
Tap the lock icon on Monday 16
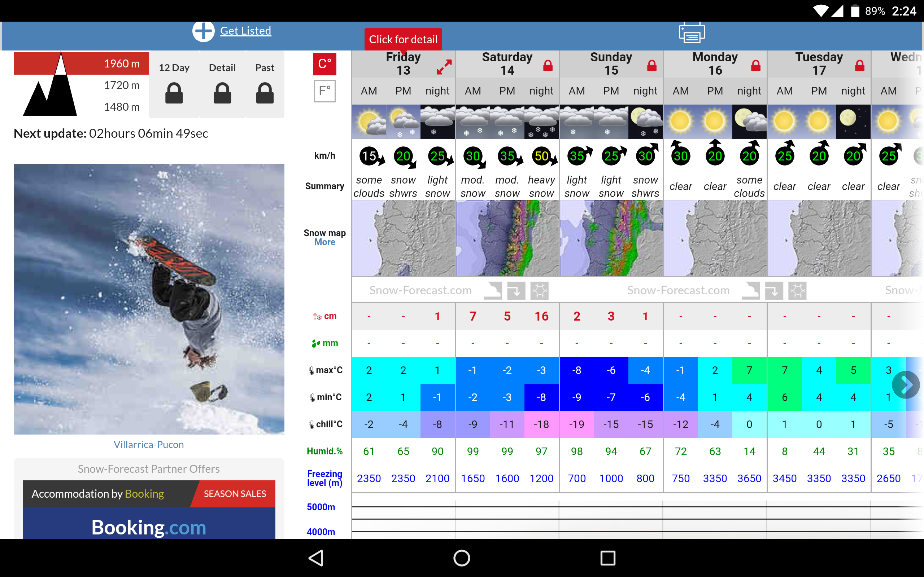(755, 66)
